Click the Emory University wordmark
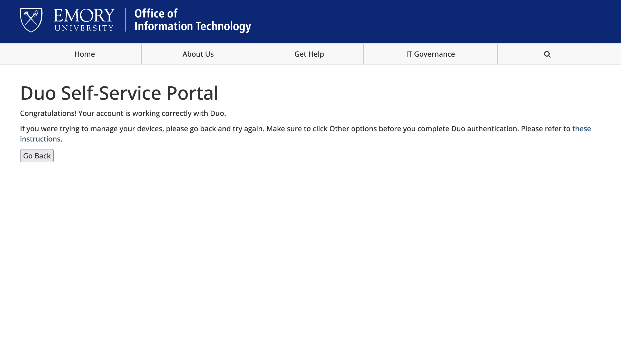This screenshot has width=621, height=364. click(x=84, y=20)
